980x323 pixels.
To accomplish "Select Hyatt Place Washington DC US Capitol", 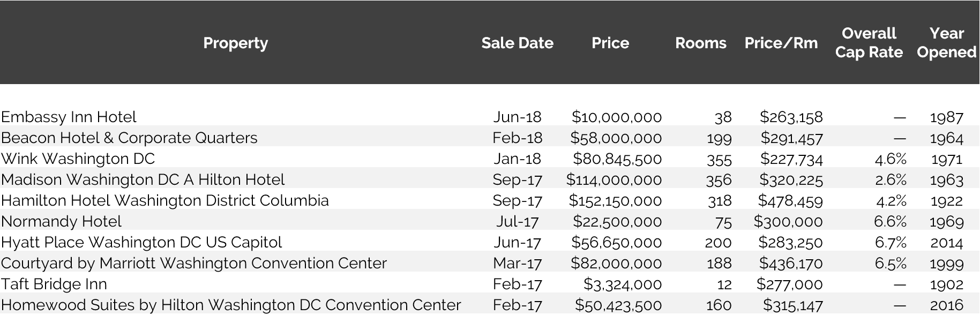I will (141, 242).
